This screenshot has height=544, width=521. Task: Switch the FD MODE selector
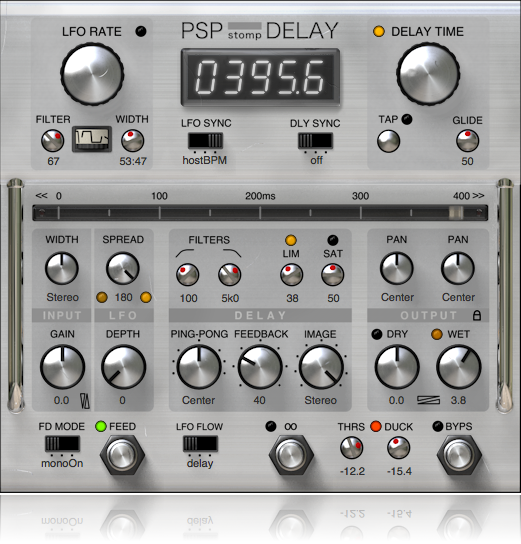(62, 443)
